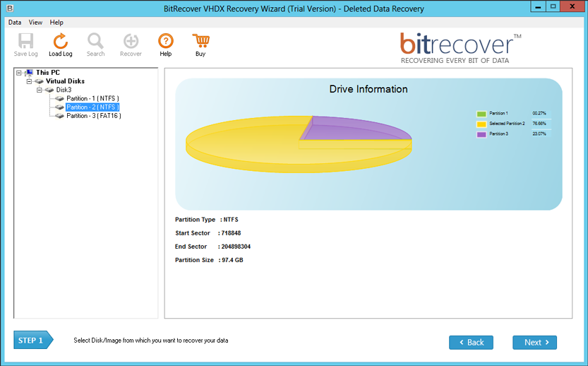Viewport: 588px width, 366px height.
Task: Click the Partition - 3 drive icon
Action: pos(59,116)
